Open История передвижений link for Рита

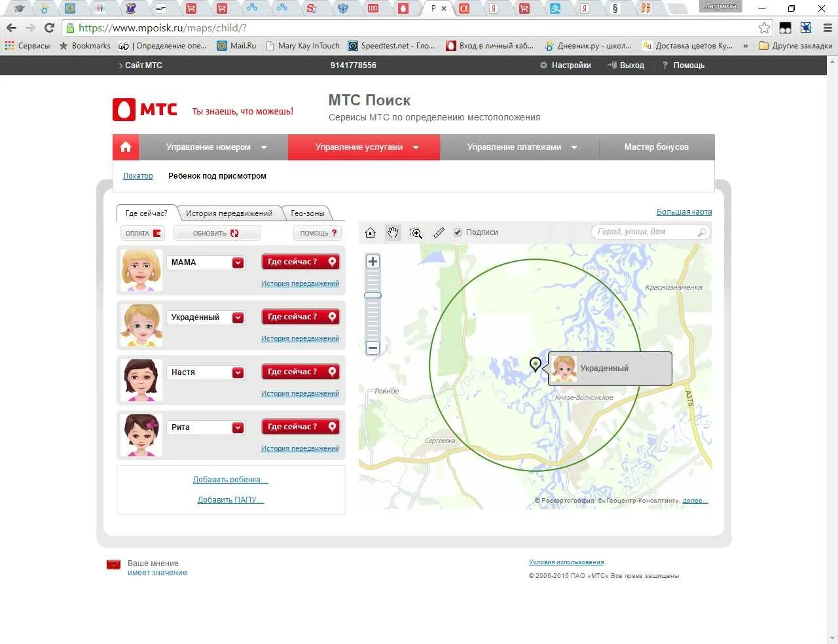(300, 448)
